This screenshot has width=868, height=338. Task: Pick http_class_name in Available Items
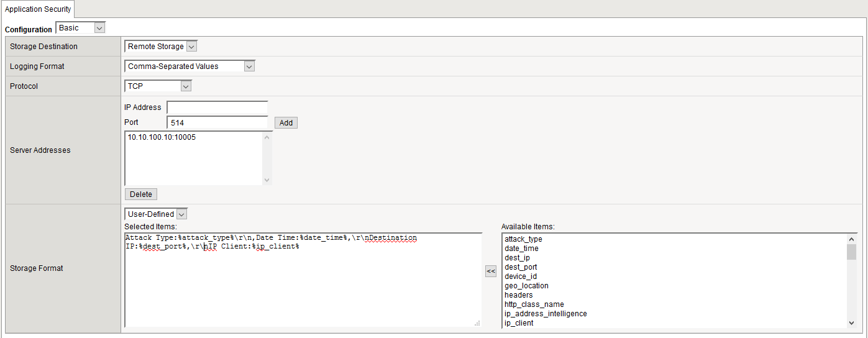[534, 304]
